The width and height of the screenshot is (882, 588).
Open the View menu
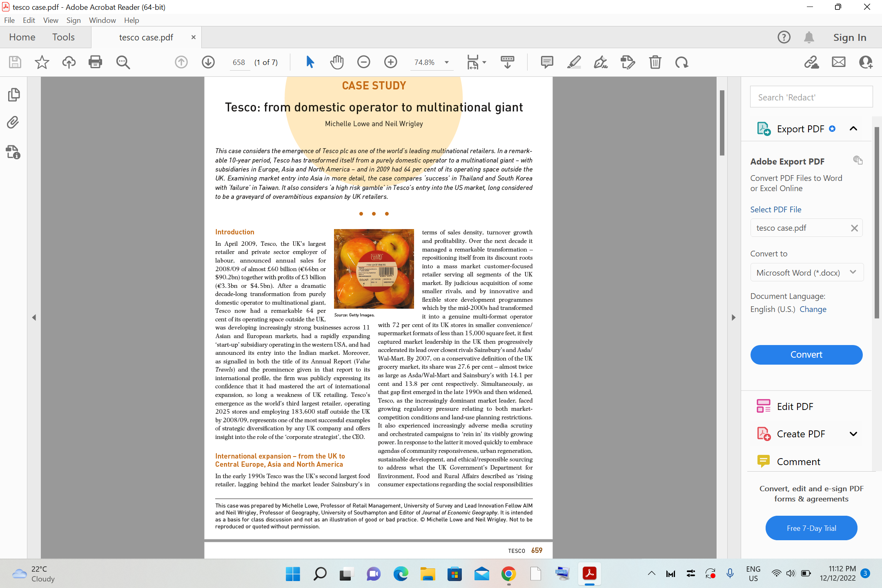pyautogui.click(x=51, y=20)
